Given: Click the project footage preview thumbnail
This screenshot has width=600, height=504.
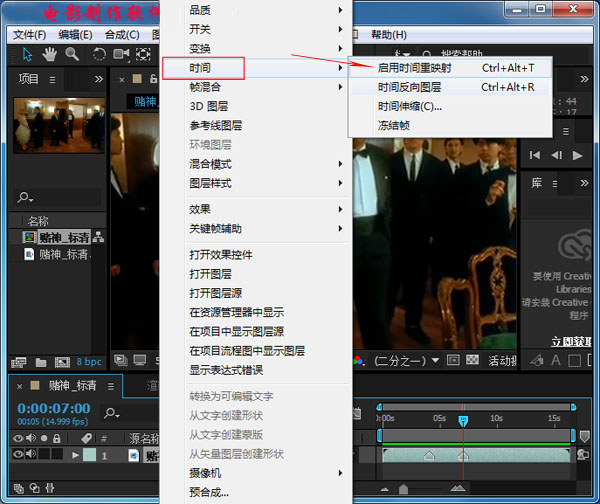Looking at the screenshot, I should pos(59,125).
